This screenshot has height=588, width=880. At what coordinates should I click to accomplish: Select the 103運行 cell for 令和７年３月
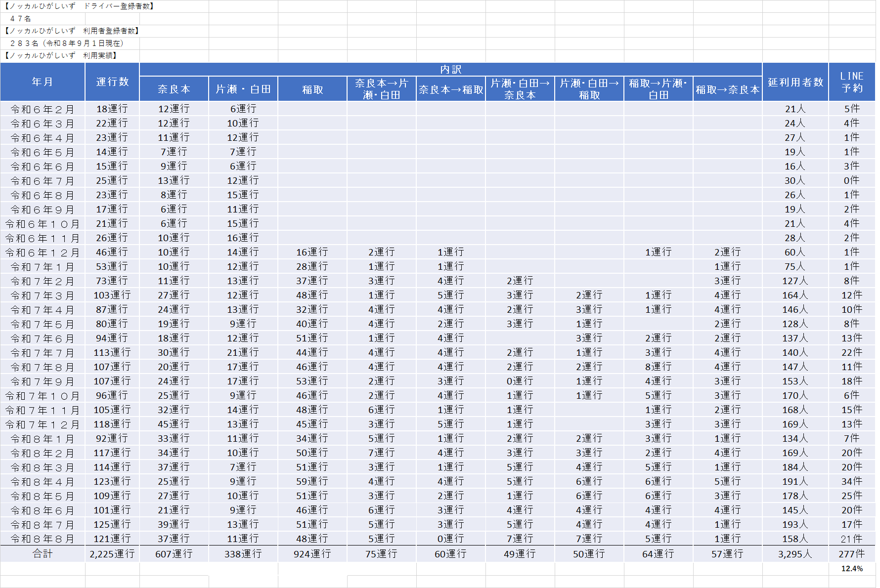(112, 295)
